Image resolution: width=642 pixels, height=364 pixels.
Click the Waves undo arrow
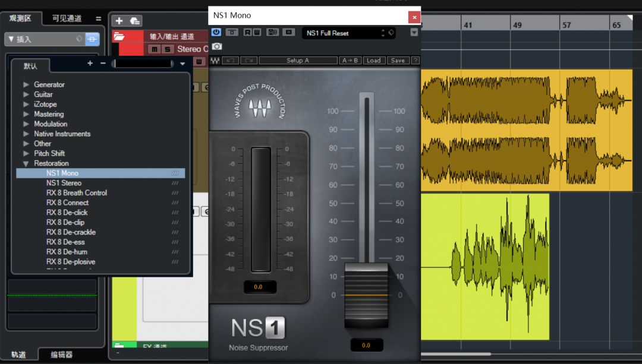pos(230,61)
